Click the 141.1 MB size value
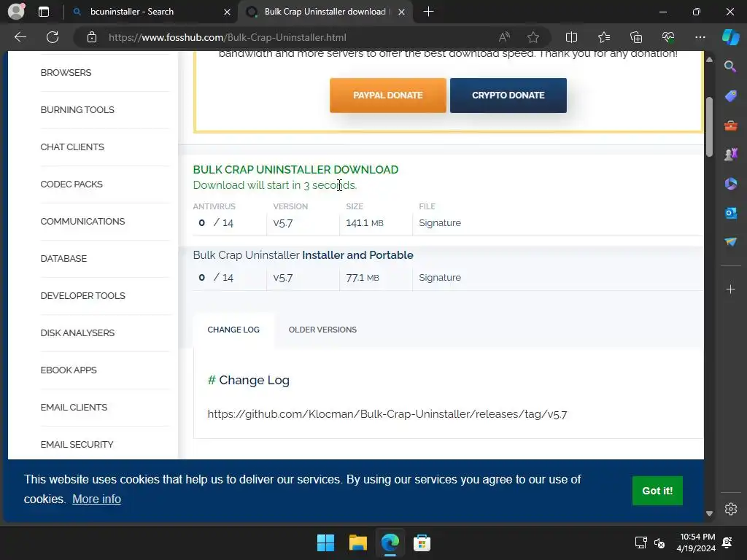The image size is (747, 560). pyautogui.click(x=365, y=223)
